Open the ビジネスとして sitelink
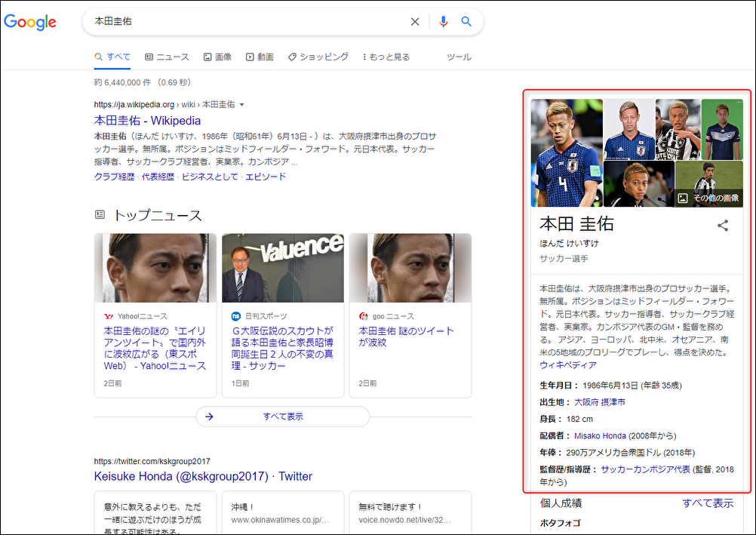This screenshot has height=535, width=756. tap(210, 177)
